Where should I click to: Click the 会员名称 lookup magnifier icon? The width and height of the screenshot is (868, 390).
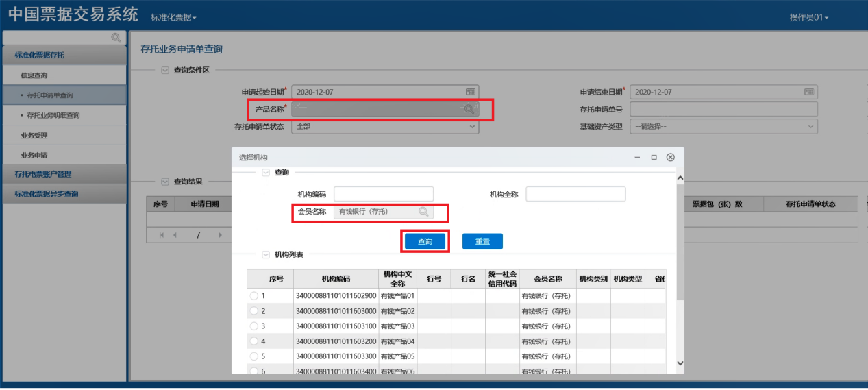(x=424, y=212)
